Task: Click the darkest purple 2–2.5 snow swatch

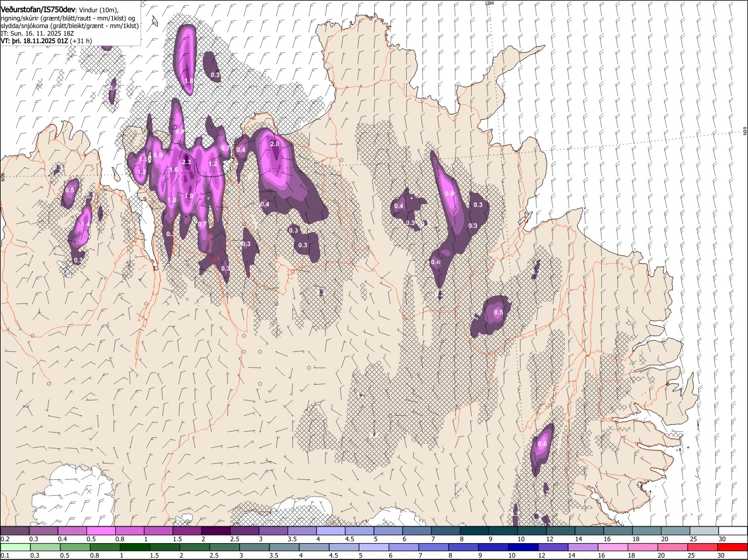Action: tap(216, 530)
